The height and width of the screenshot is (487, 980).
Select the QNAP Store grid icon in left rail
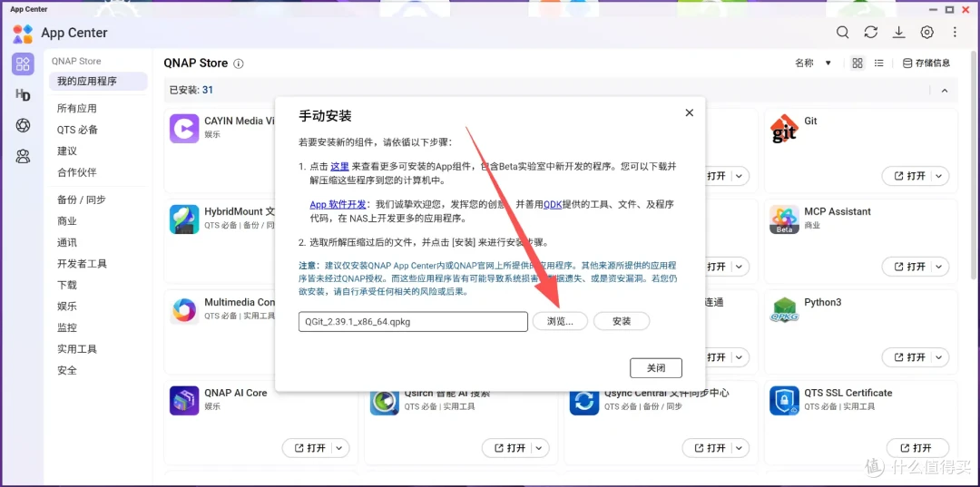23,63
